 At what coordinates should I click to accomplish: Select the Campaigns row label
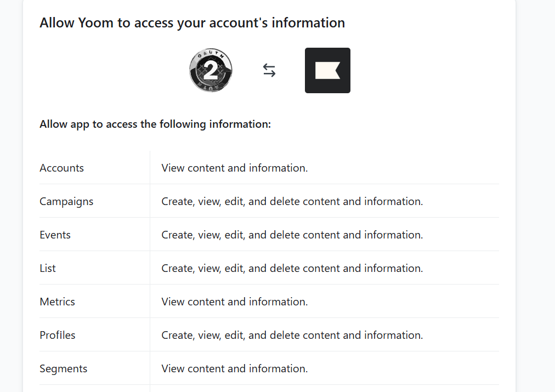66,201
